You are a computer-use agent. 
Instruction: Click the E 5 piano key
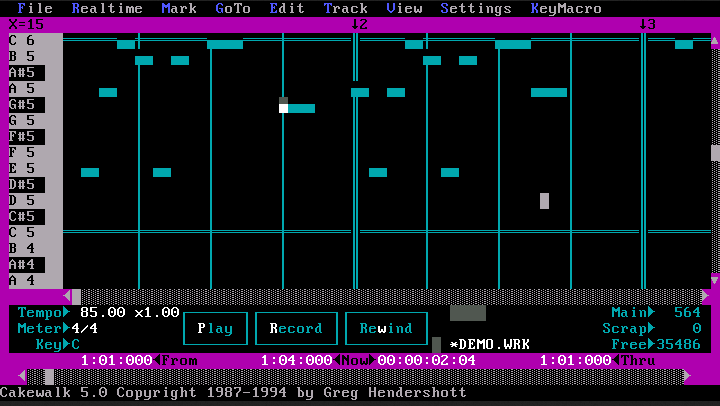click(x=36, y=169)
